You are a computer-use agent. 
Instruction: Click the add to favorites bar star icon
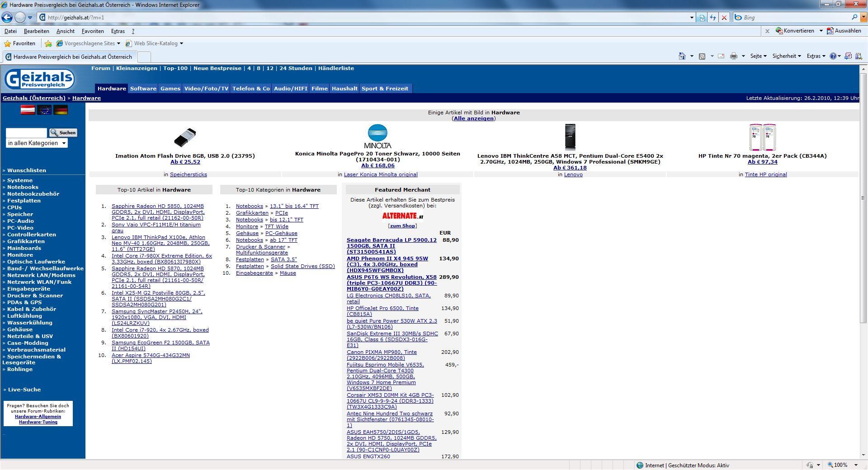tap(48, 43)
